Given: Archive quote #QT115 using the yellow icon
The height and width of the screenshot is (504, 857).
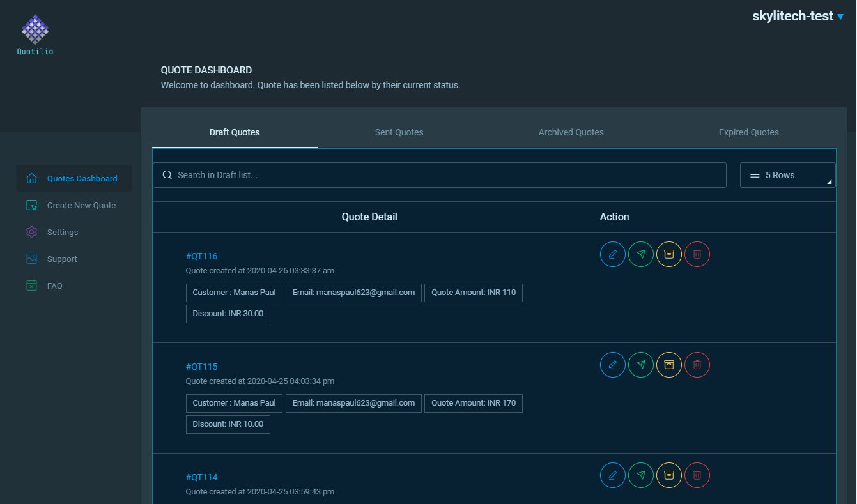Looking at the screenshot, I should tap(669, 365).
